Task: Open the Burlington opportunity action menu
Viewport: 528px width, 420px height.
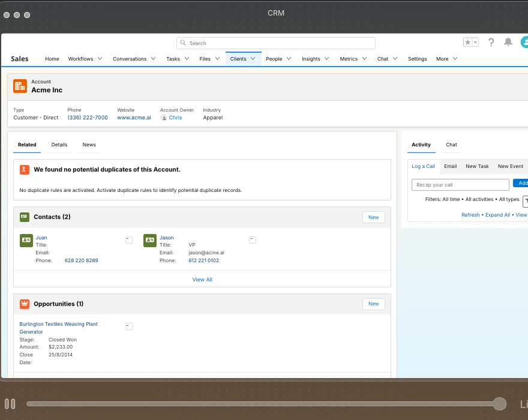Action: pyautogui.click(x=128, y=326)
